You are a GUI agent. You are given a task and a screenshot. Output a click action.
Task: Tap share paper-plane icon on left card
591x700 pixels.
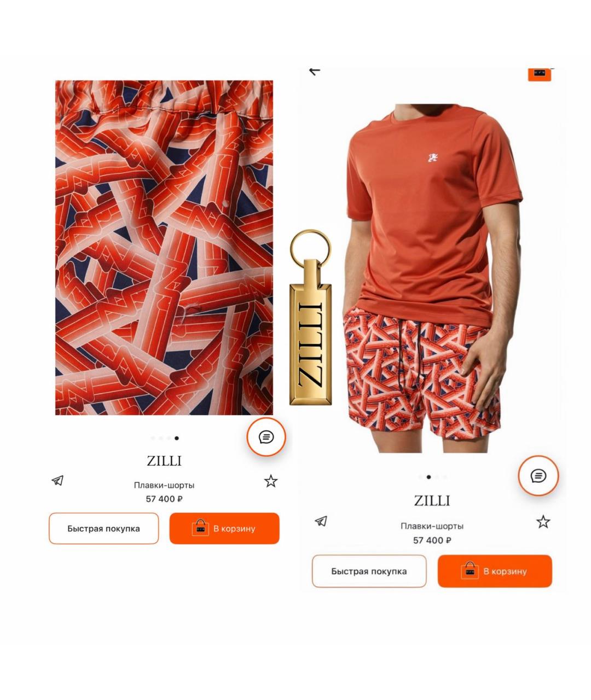[57, 481]
